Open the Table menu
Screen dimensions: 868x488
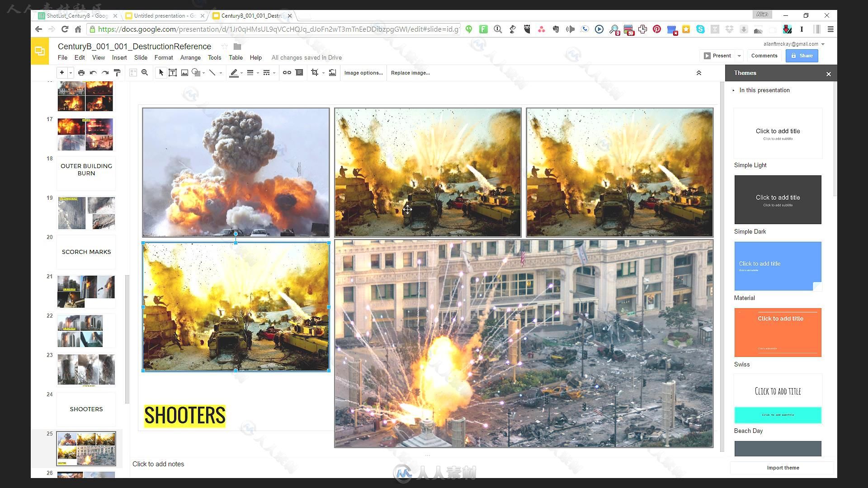pos(236,58)
